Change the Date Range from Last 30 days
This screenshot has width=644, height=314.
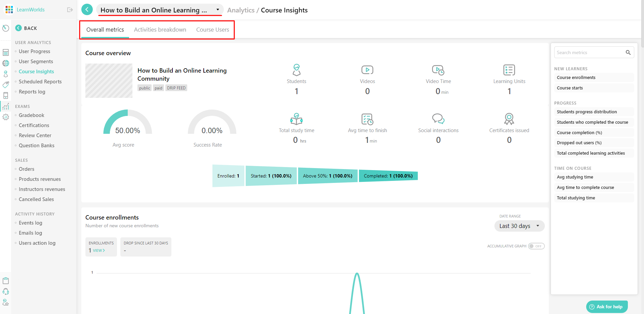[519, 226]
